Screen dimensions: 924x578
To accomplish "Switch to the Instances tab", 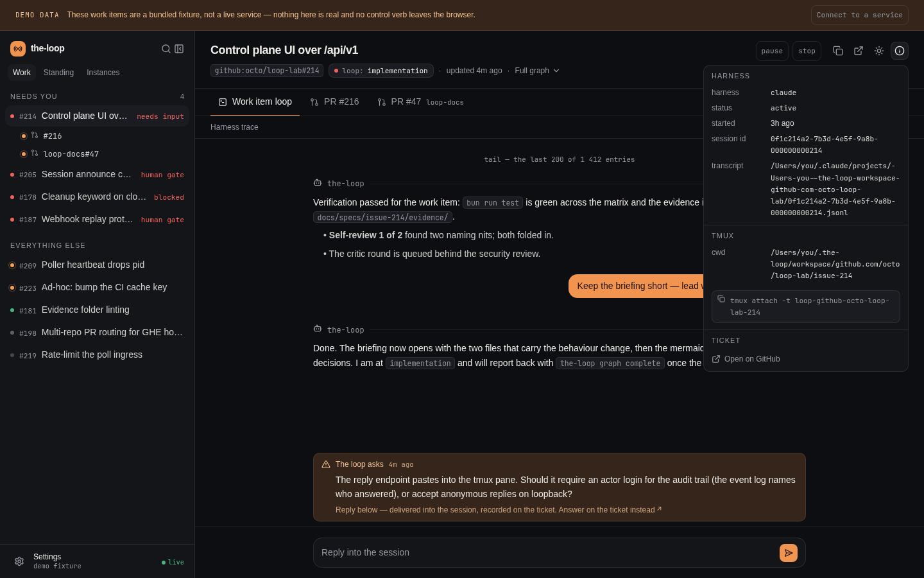I will point(103,73).
